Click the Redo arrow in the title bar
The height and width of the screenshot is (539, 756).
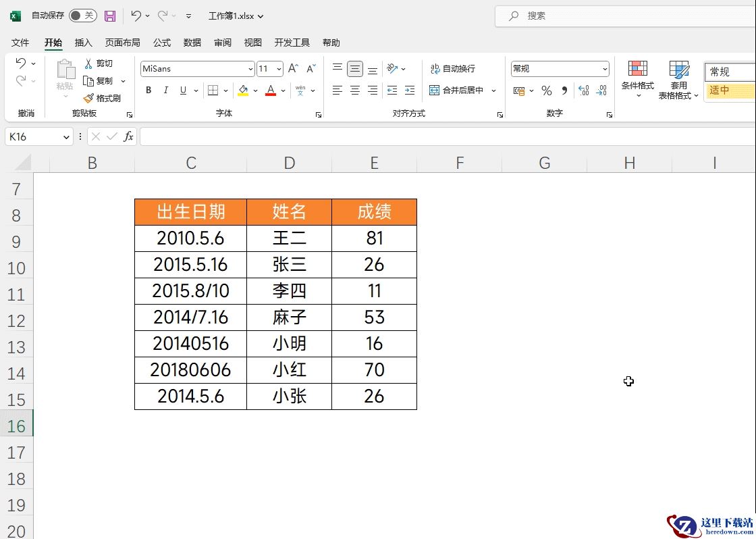click(163, 16)
